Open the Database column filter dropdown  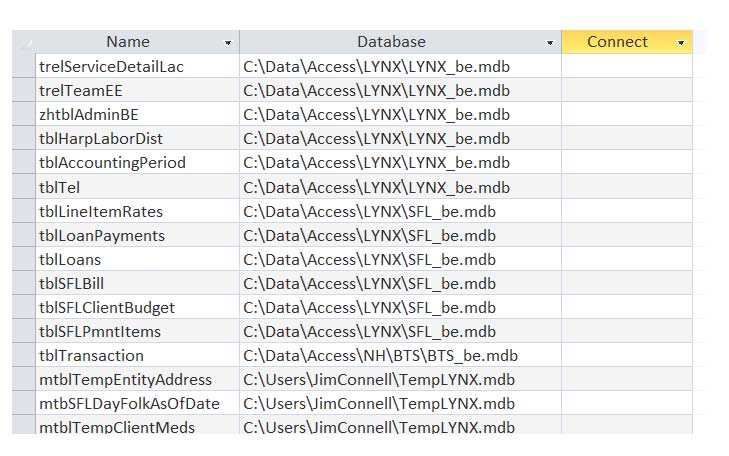tap(550, 43)
